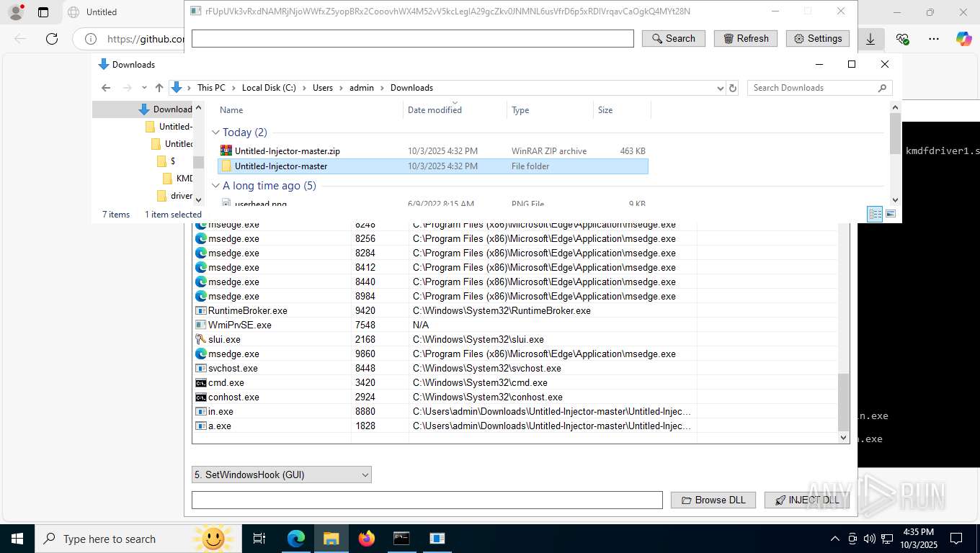Click Edge browser essentials heart icon
The height and width of the screenshot is (553, 980).
[902, 39]
